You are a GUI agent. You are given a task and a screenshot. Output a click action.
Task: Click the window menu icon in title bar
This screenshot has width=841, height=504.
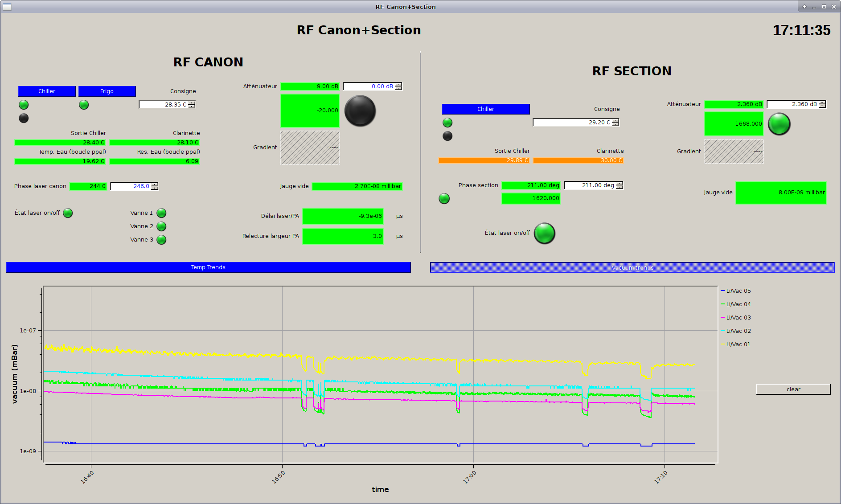coord(7,7)
